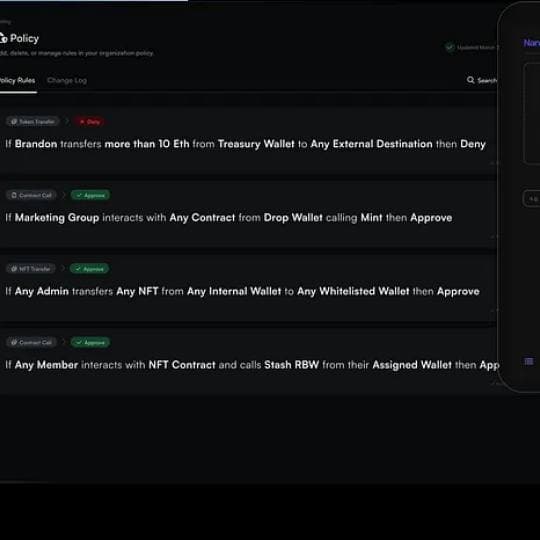Screen dimensions: 540x540
Task: Click 'Assigned Wallet' in Member rule
Action: pos(412,365)
